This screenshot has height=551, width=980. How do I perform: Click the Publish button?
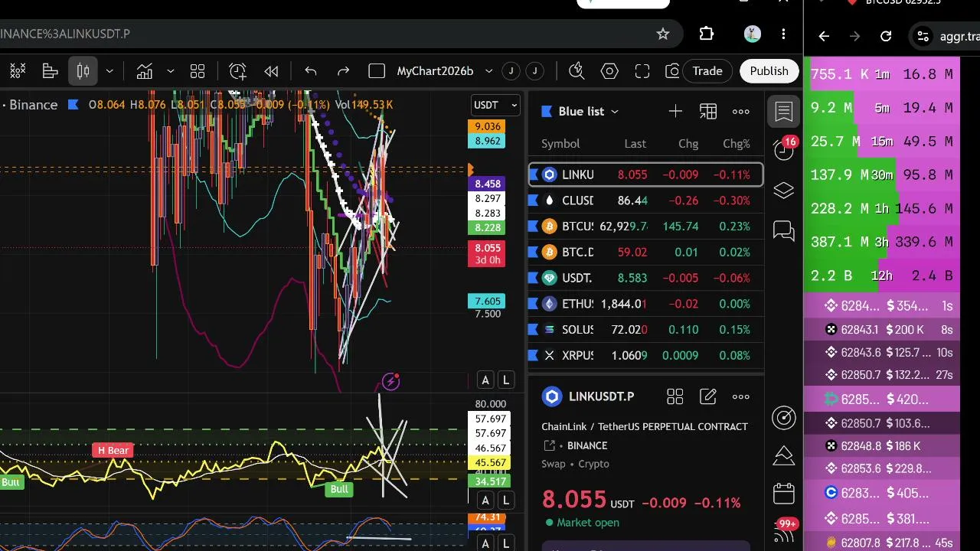(769, 71)
